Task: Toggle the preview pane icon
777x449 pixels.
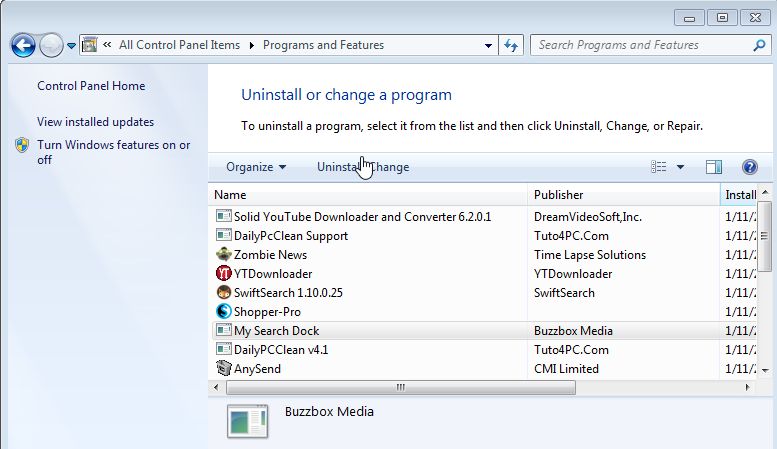Action: tap(714, 167)
